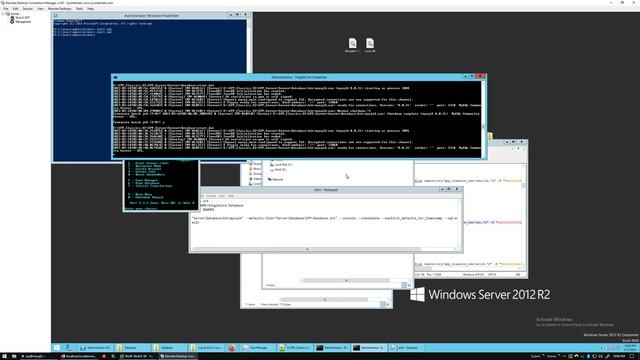Viewport: 640px width, 360px height.
Task: Open the Firefox taskbar icon on remote desktop
Action: 232,348
